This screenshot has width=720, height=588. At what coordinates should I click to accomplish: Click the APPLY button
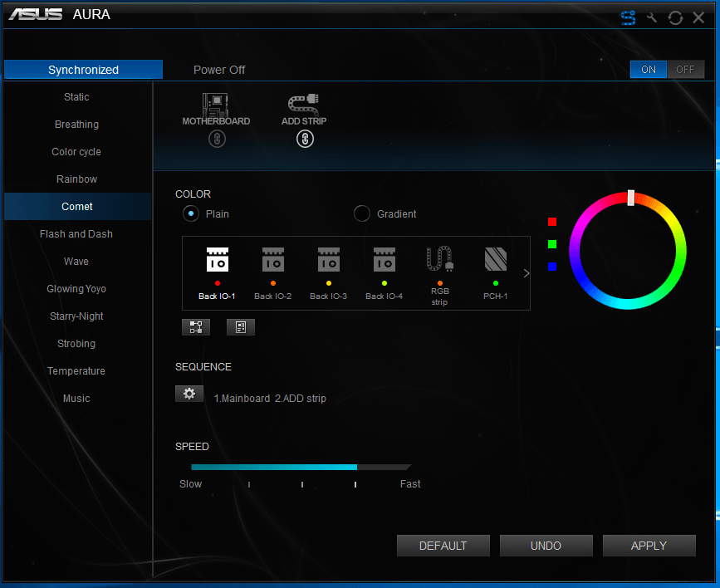tap(649, 546)
